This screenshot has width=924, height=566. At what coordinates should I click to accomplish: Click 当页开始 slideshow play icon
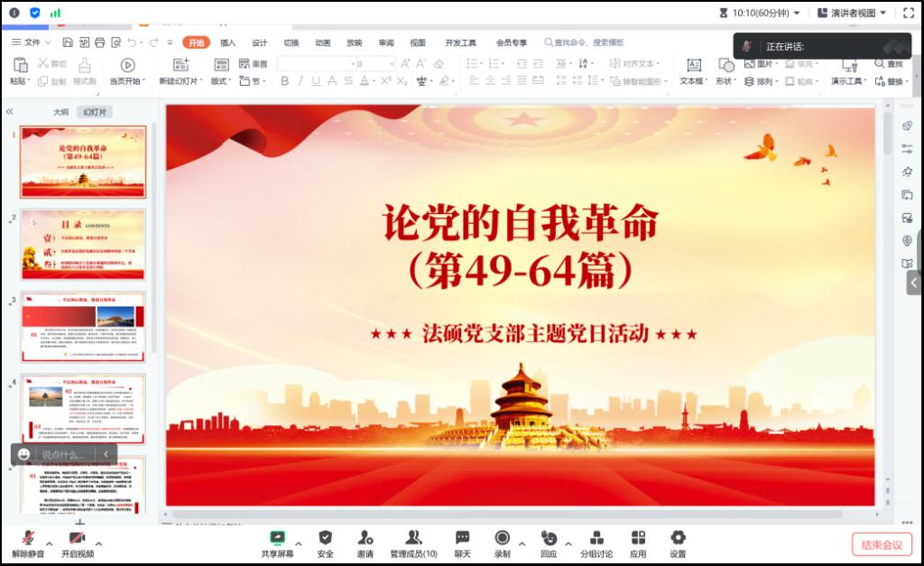pos(127,65)
